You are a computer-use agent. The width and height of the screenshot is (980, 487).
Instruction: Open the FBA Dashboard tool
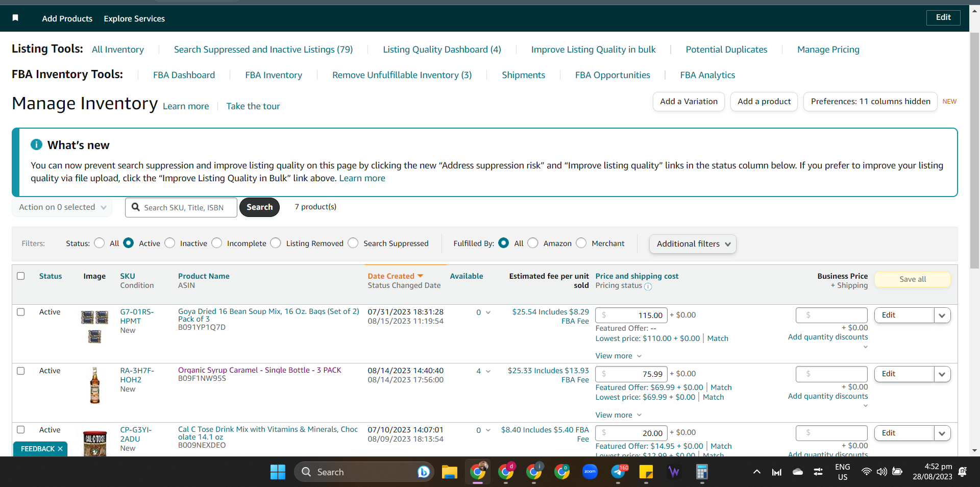(x=184, y=75)
